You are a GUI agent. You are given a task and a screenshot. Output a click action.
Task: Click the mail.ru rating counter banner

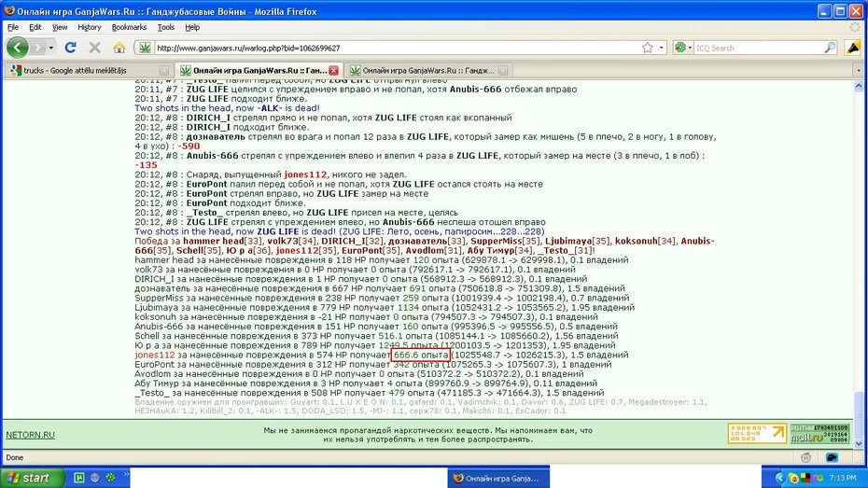[x=819, y=434]
